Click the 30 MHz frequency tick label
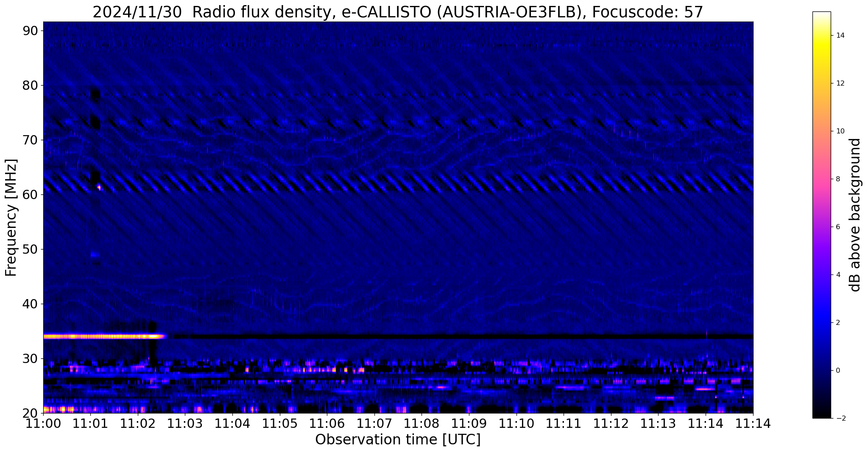This screenshot has height=452, width=868. pos(30,358)
